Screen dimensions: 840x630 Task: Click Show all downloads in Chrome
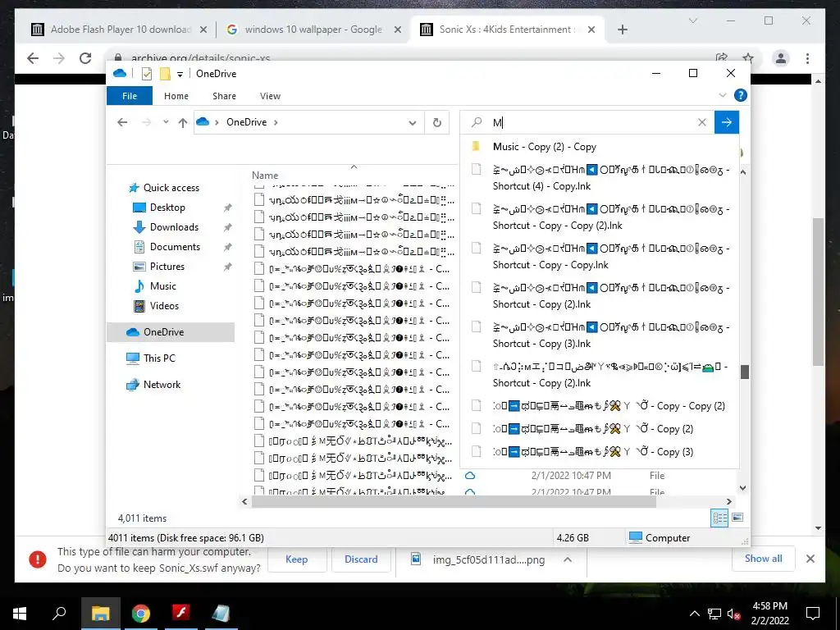764,559
